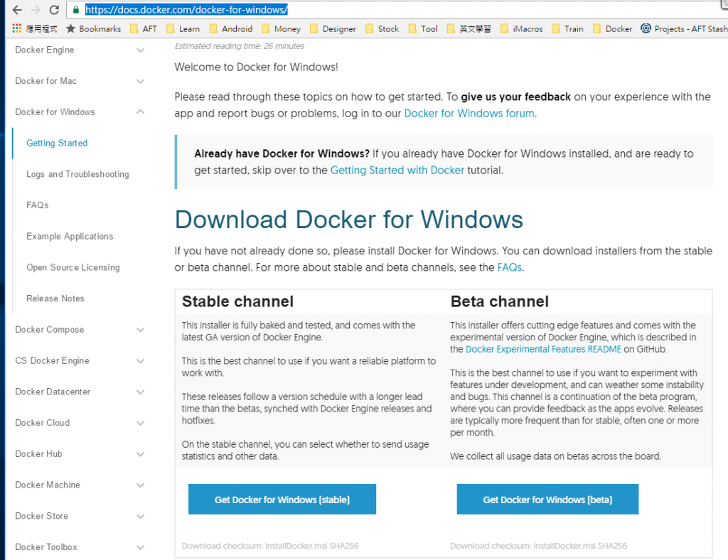728x560 pixels.
Task: Expand the Docker Engine sidebar section
Action: click(140, 50)
